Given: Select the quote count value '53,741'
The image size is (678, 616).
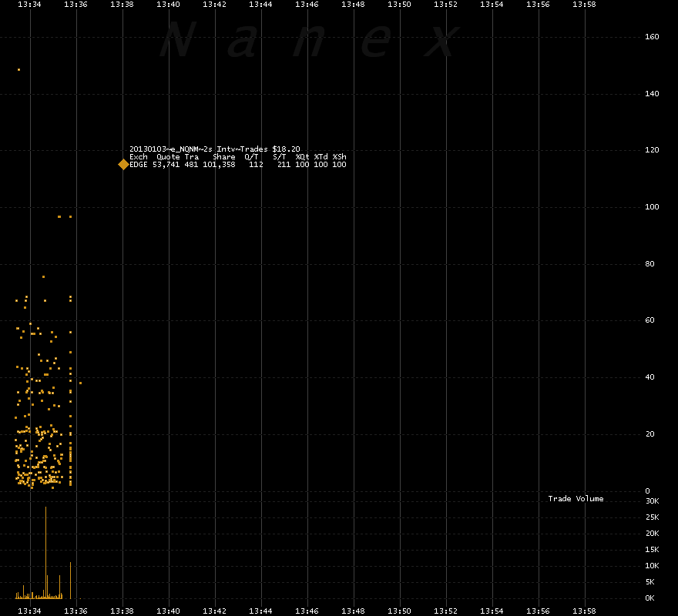Looking at the screenshot, I should click(166, 165).
